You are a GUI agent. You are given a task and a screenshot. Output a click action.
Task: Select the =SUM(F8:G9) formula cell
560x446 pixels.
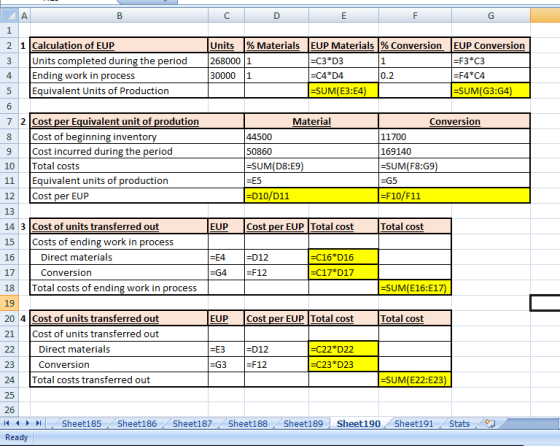click(x=455, y=166)
